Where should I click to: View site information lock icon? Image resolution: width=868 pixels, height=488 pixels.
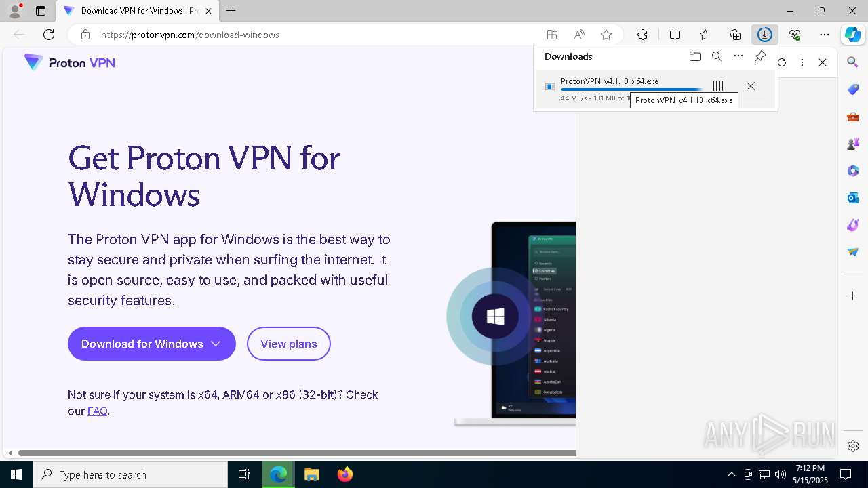(x=85, y=35)
